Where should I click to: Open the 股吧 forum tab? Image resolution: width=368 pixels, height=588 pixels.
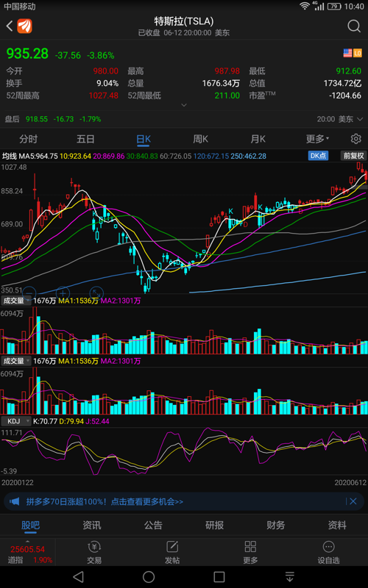(x=30, y=526)
